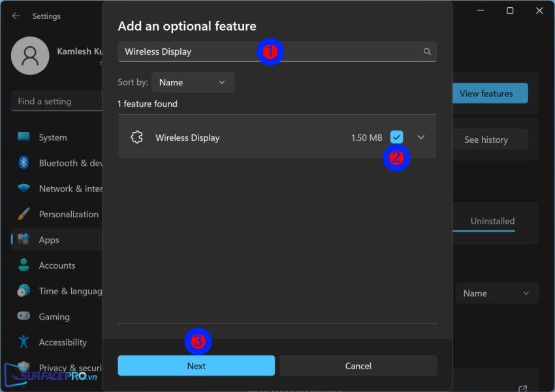Image resolution: width=555 pixels, height=392 pixels.
Task: Click the System monitor icon in sidebar
Action: point(24,138)
